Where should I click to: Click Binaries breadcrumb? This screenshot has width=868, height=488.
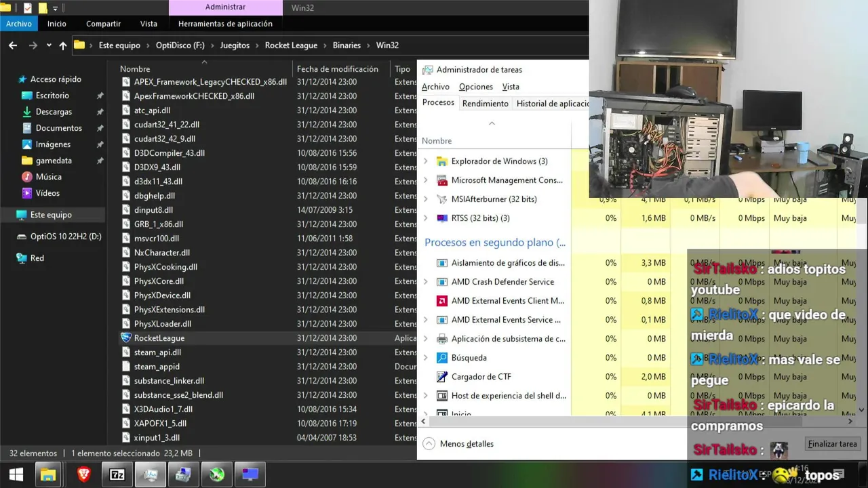coord(347,45)
